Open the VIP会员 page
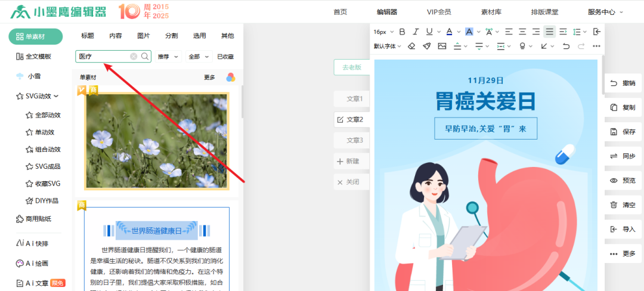Viewport: 644px width, 291px height. pos(439,12)
